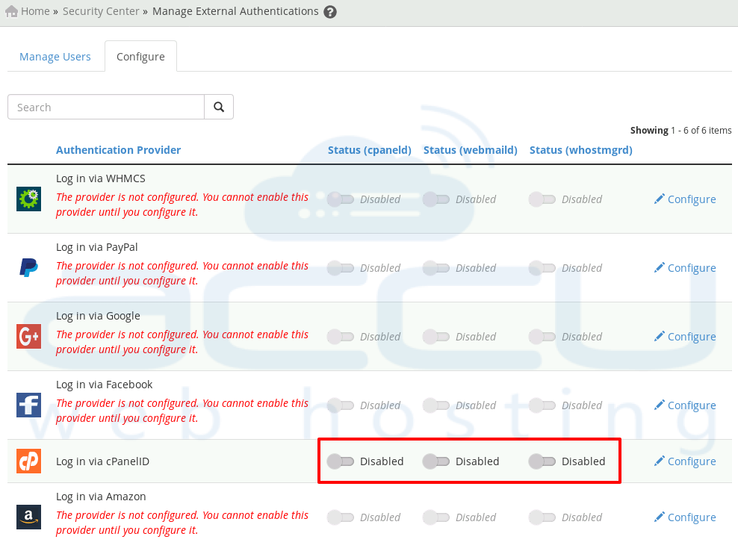Click the PayPal provider logo
The image size is (738, 560).
coord(28,268)
